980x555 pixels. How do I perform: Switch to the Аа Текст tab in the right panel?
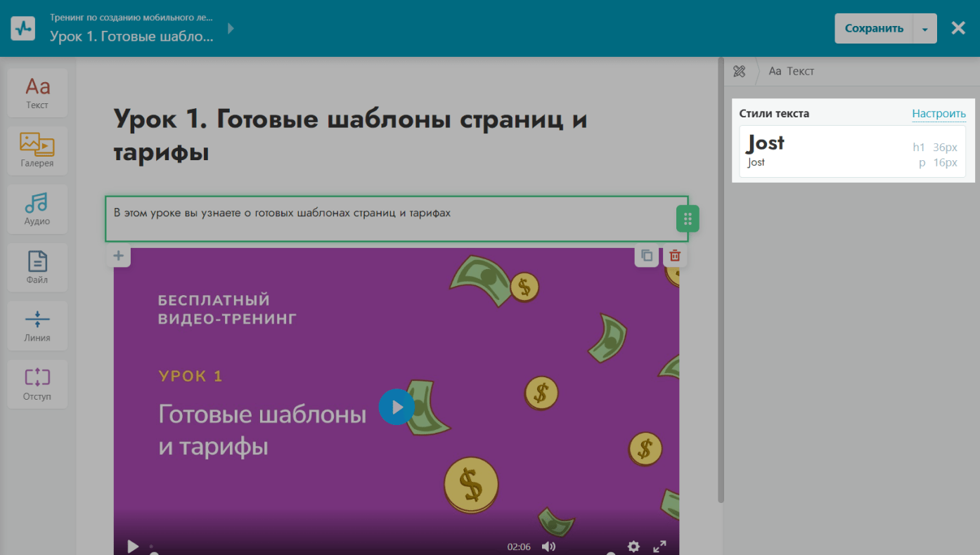[792, 71]
